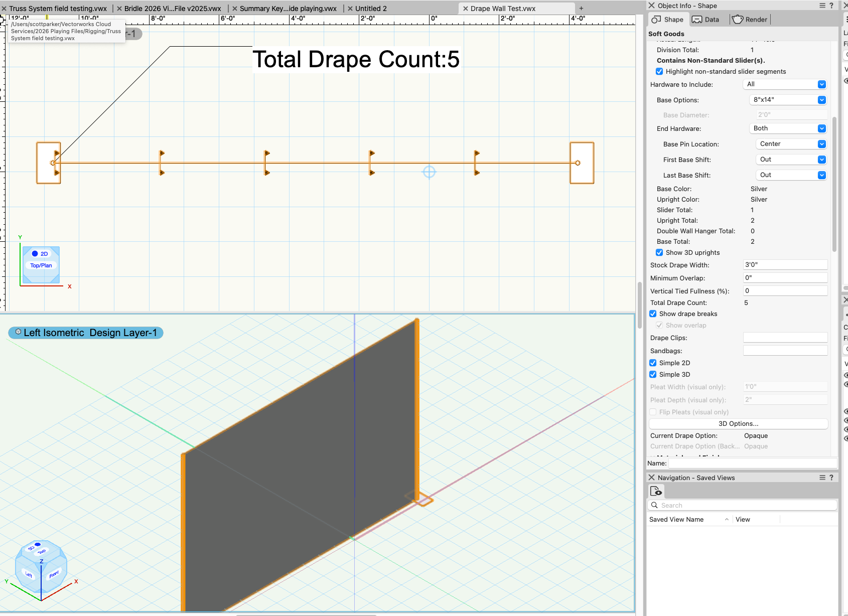Click the 3D Options... button
Viewport: 848px width, 616px height.
pyautogui.click(x=738, y=424)
